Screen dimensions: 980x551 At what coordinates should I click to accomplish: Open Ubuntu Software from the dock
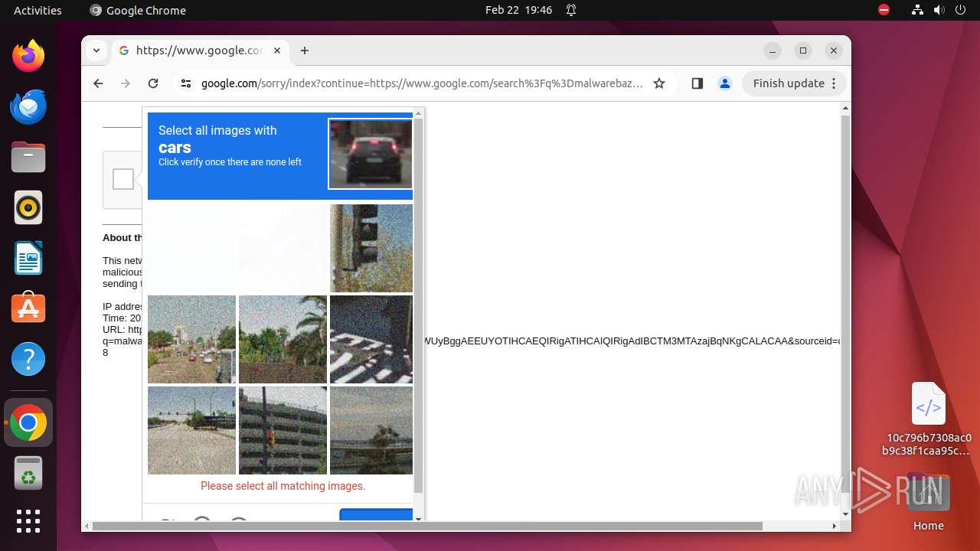(x=28, y=308)
